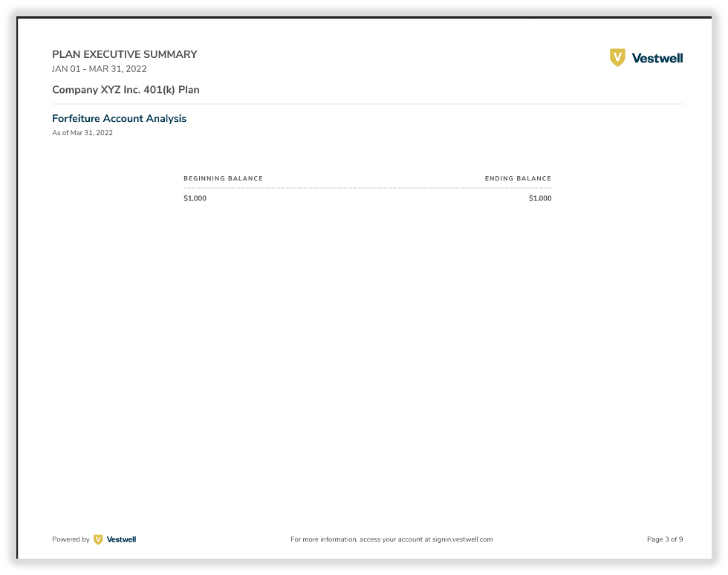Click the PLAN EXECUTIVE SUMMARY title

pyautogui.click(x=125, y=54)
